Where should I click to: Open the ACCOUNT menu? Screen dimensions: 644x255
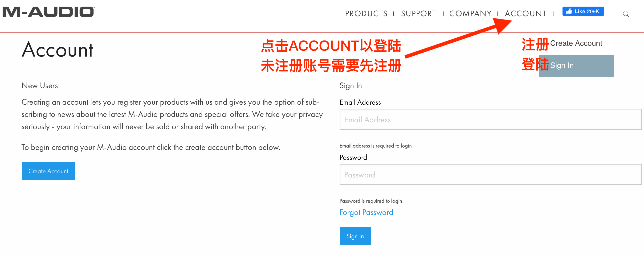point(526,13)
